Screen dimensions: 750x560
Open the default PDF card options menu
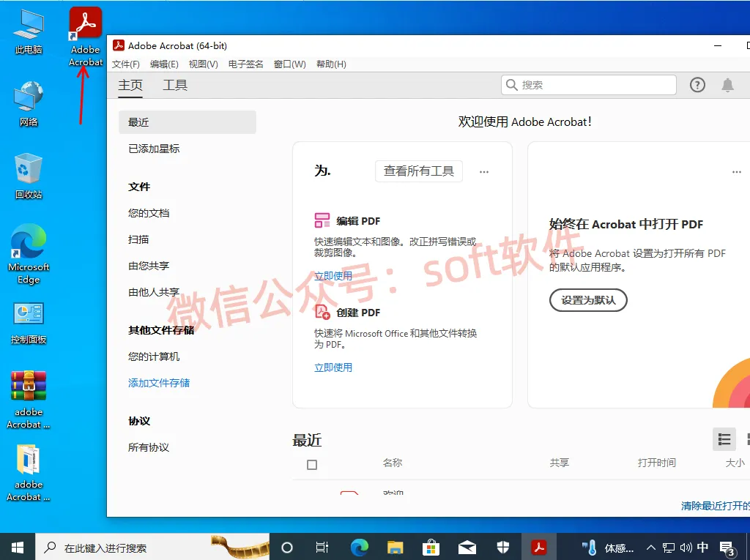pyautogui.click(x=737, y=172)
